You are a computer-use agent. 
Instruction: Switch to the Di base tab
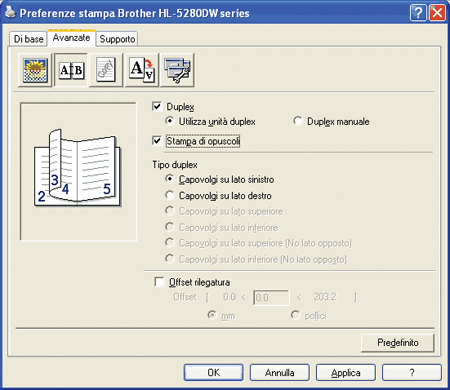pyautogui.click(x=28, y=39)
